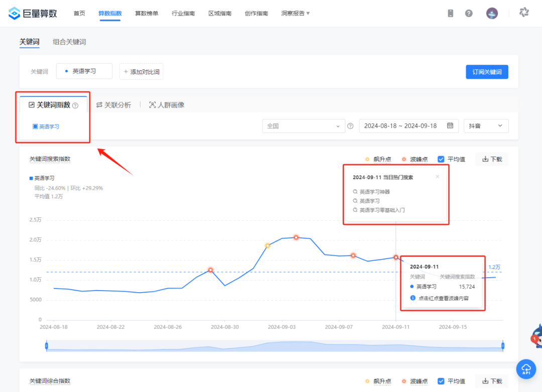The width and height of the screenshot is (542, 392).
Task: Switch to the 组合关键词 tab
Action: [69, 42]
